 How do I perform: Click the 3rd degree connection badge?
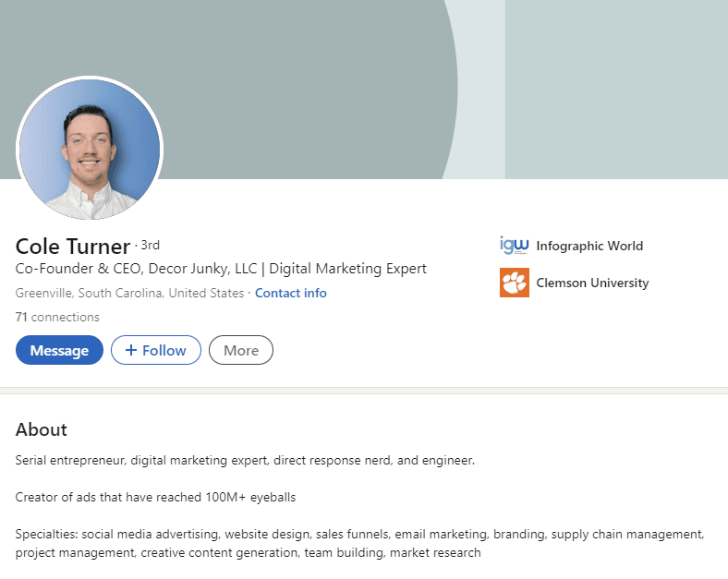coord(150,245)
